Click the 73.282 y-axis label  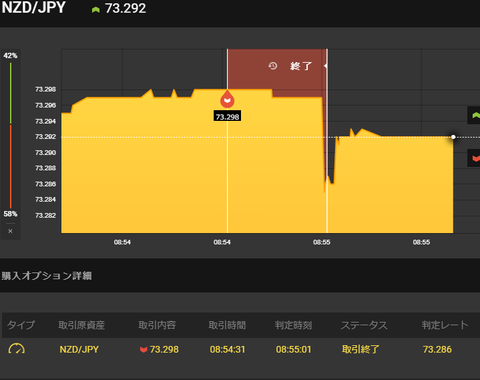click(x=46, y=215)
